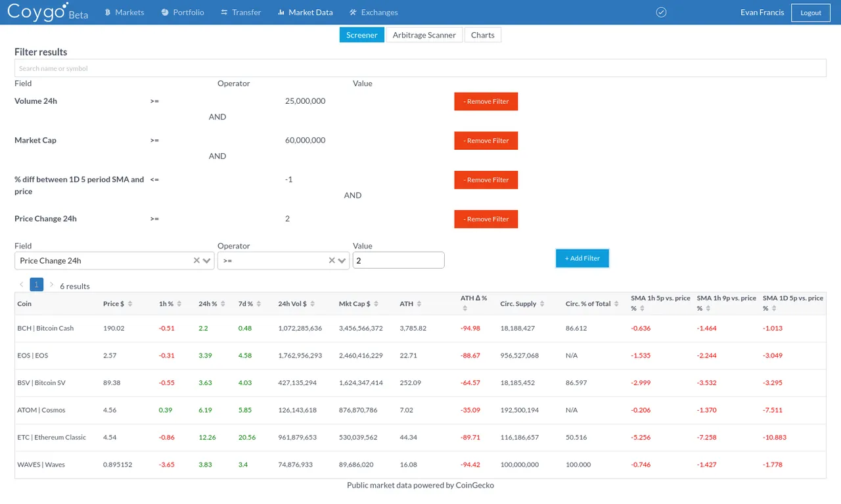Remove the Price Change 24h filter

coord(486,219)
